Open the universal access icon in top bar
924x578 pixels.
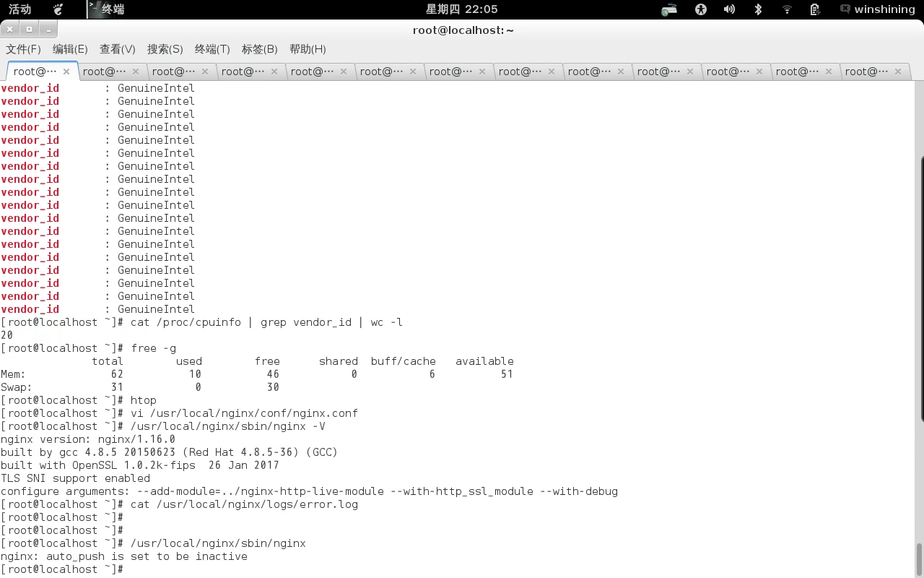pos(700,9)
